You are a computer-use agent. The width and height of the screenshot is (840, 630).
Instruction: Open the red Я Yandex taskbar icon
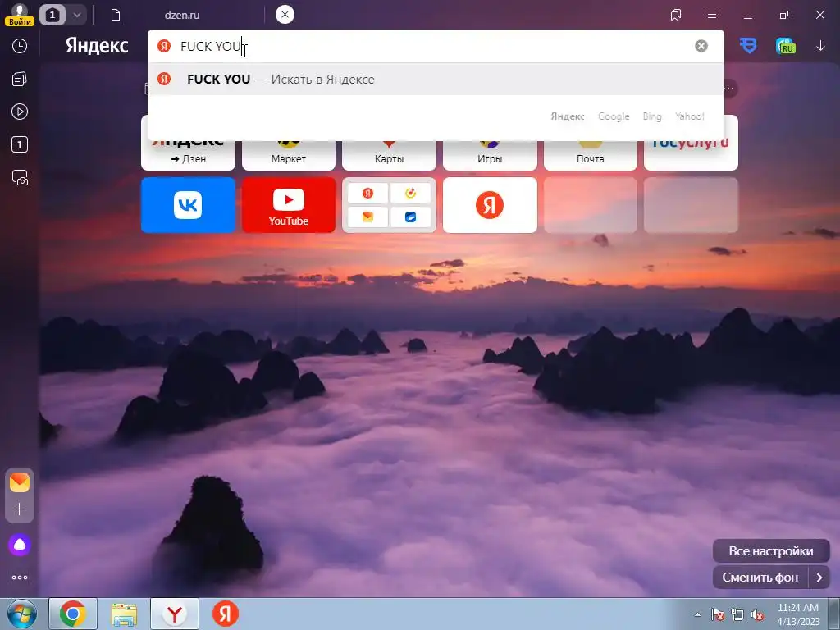[x=226, y=614]
